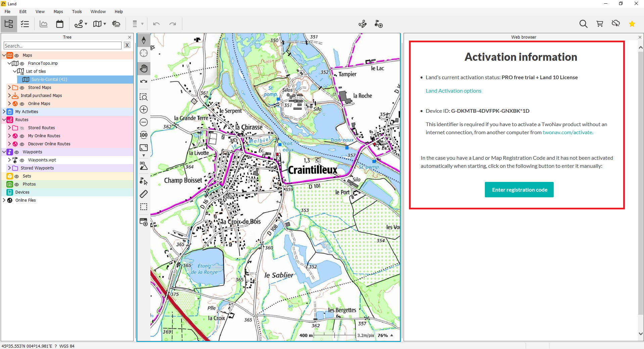The width and height of the screenshot is (644, 349).
Task: Click the add map layer icon
Action: coord(144,222)
